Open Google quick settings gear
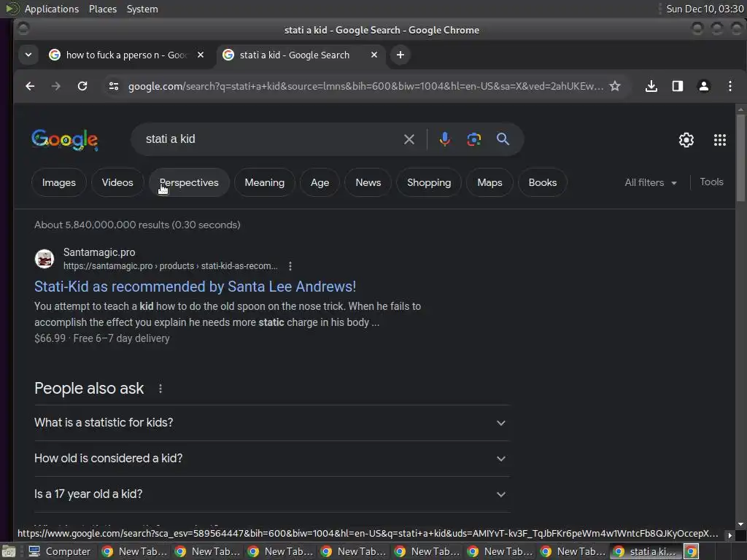 pyautogui.click(x=686, y=140)
